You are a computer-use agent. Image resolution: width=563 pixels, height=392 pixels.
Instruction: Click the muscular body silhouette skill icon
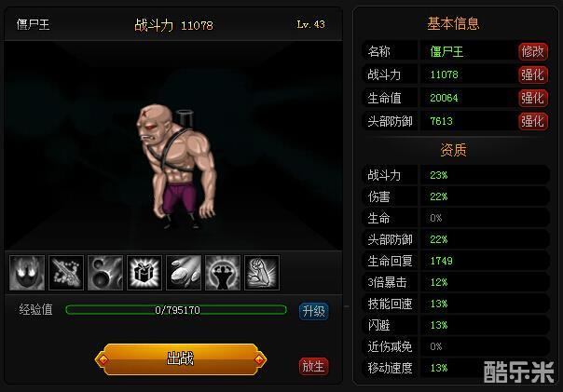[x=223, y=273]
